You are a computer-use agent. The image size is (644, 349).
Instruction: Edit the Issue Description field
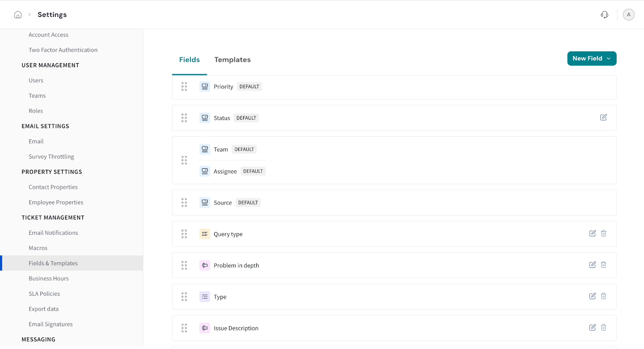click(592, 328)
